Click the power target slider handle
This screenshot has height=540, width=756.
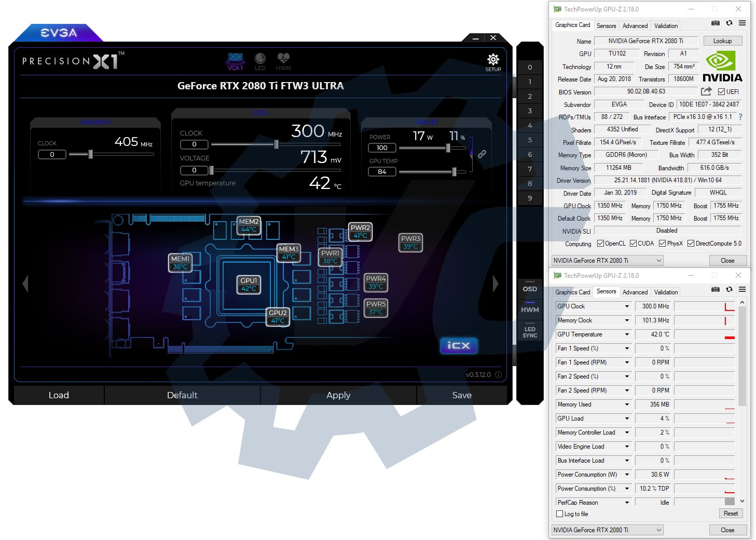pos(448,148)
